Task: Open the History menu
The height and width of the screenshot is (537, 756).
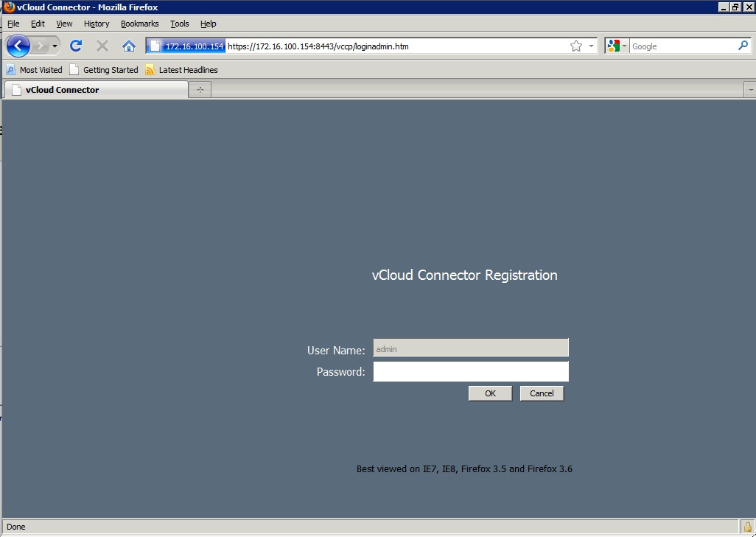Action: coord(97,24)
